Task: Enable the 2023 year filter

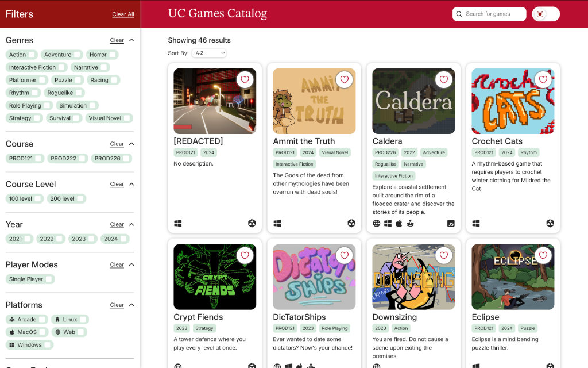Action: 83,239
